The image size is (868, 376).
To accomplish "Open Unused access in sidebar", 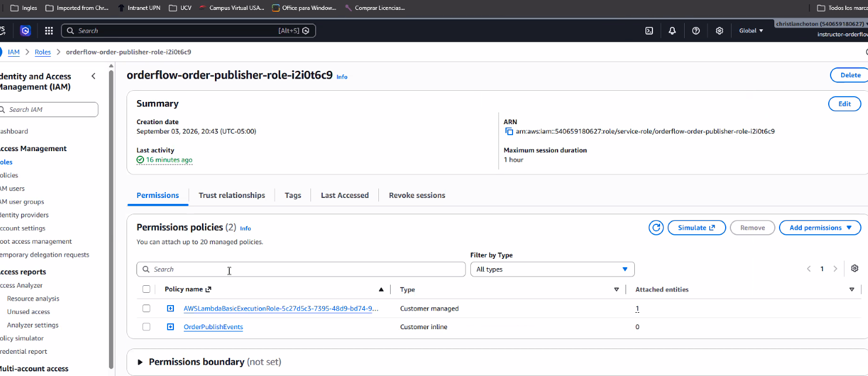I will click(28, 312).
